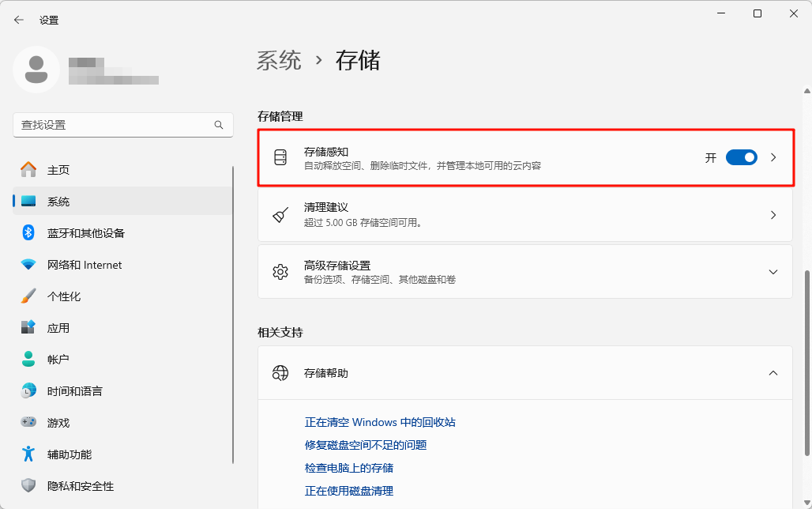Click the 辅助功能 accessibility icon
Image resolution: width=812 pixels, height=509 pixels.
coord(28,454)
